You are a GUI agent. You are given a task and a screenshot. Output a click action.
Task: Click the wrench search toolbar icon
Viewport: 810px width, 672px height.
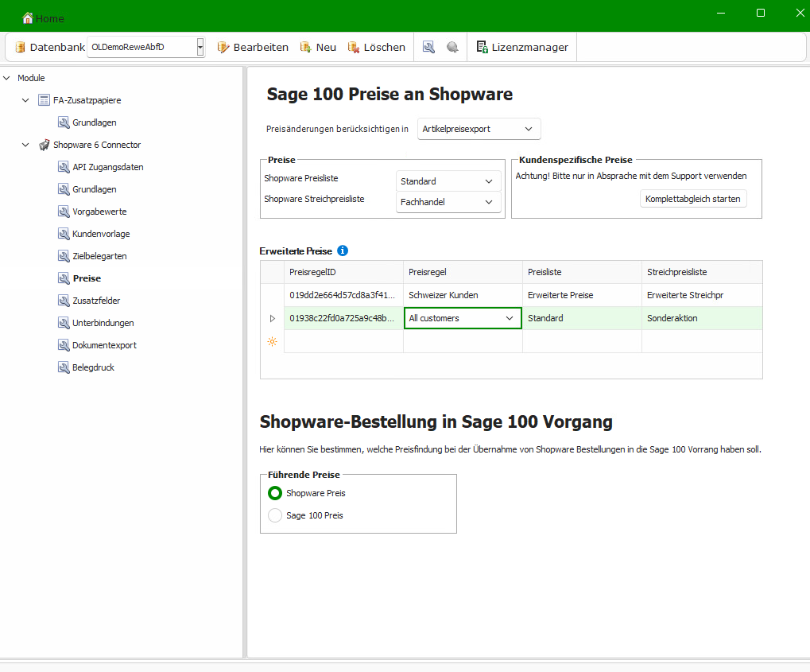[428, 47]
